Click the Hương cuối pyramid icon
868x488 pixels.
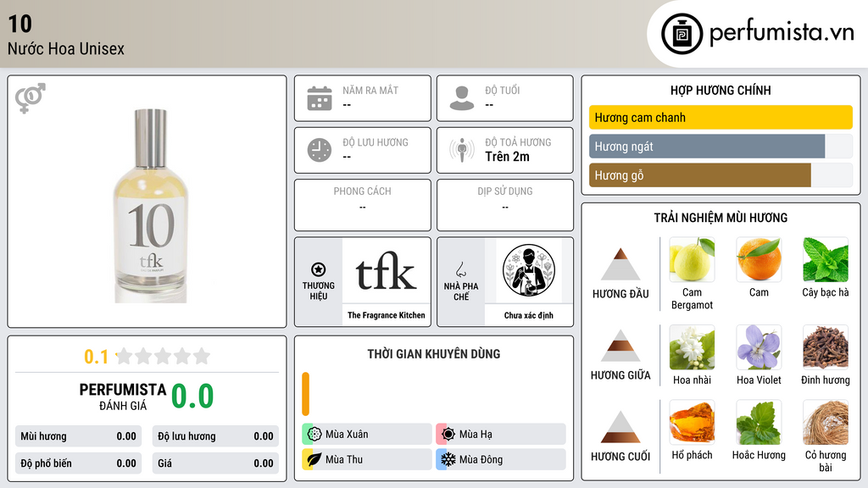[x=620, y=427]
